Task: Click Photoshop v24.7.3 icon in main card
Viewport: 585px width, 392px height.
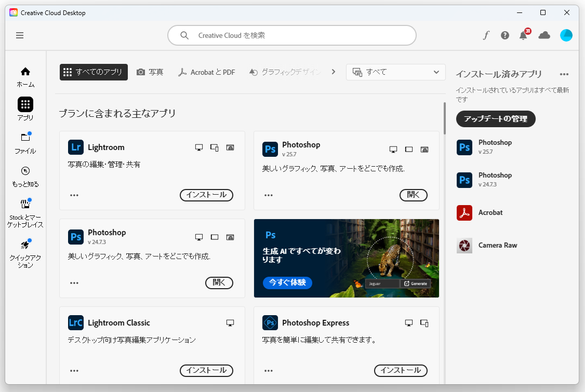Action: click(x=76, y=237)
